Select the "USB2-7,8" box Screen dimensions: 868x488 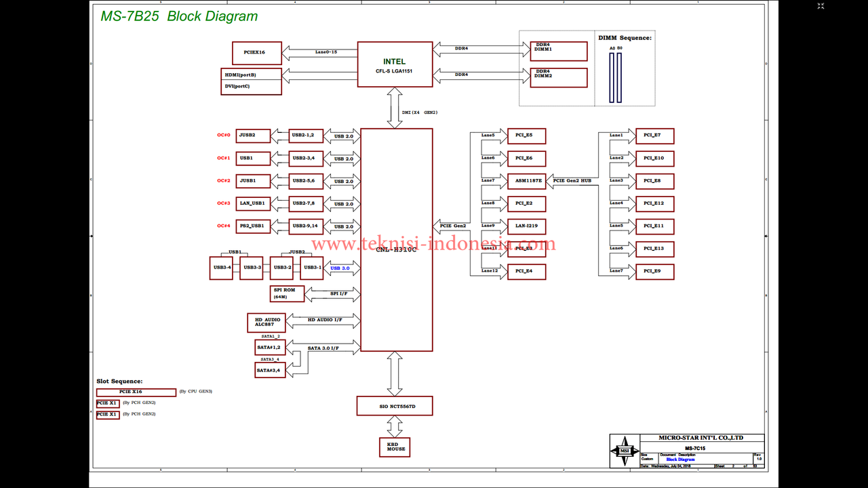pos(306,203)
